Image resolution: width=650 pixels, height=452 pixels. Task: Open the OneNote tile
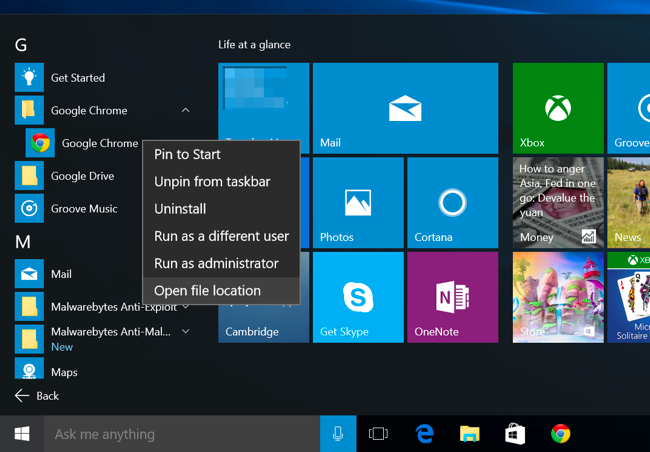tap(452, 297)
